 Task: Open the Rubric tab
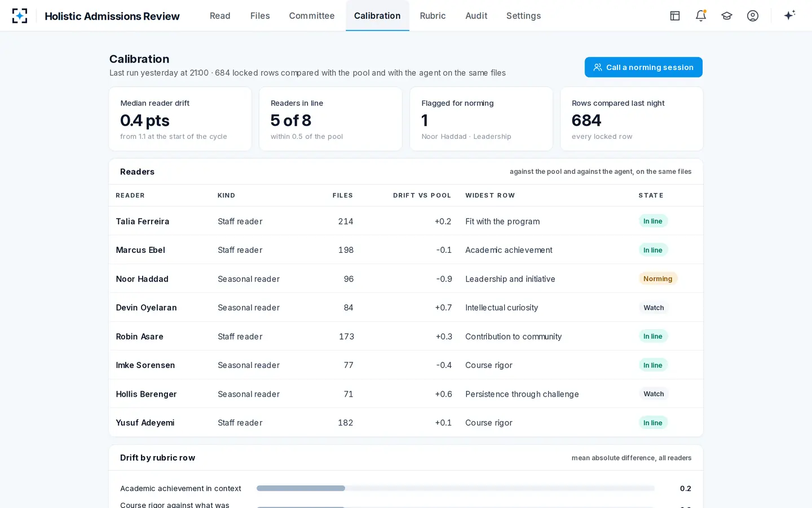click(433, 16)
